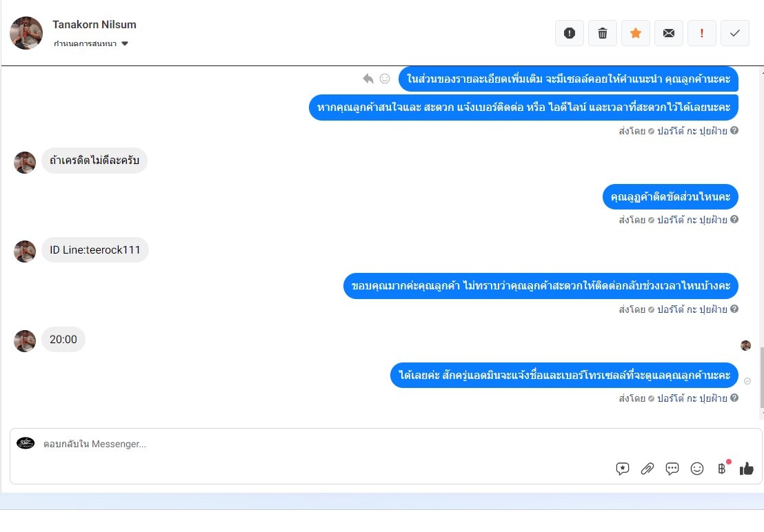The image size is (764, 532).
Task: Reply to message with arrow icon
Action: click(368, 79)
